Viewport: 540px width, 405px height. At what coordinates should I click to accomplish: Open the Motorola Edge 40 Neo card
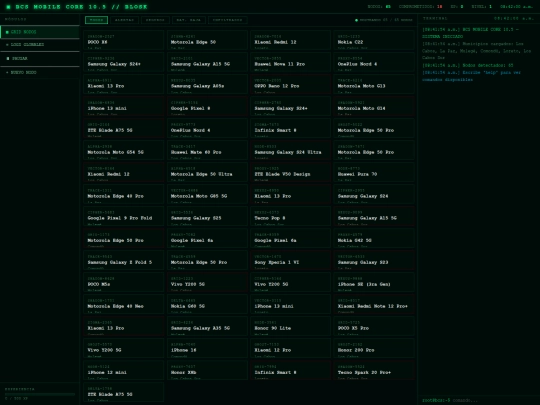[x=124, y=304]
